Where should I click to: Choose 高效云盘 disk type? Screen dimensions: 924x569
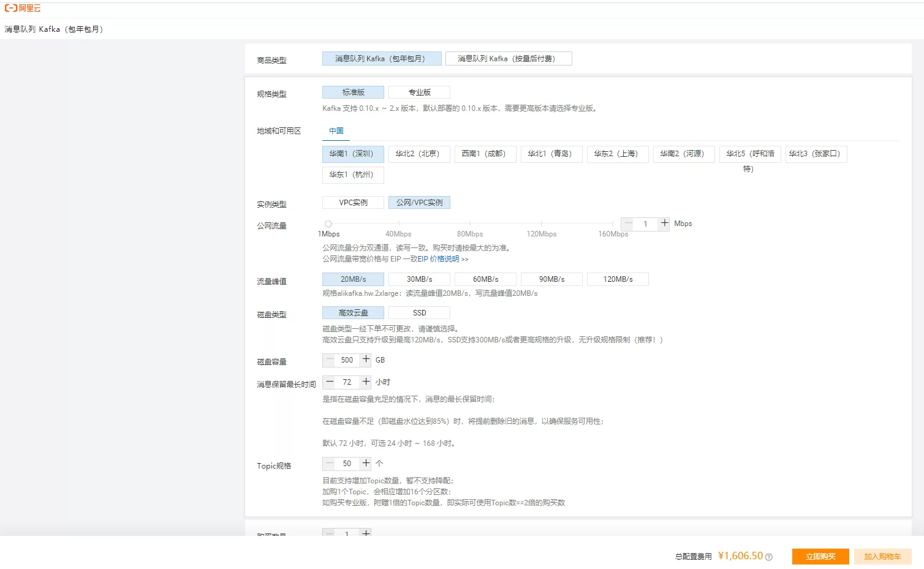(353, 312)
